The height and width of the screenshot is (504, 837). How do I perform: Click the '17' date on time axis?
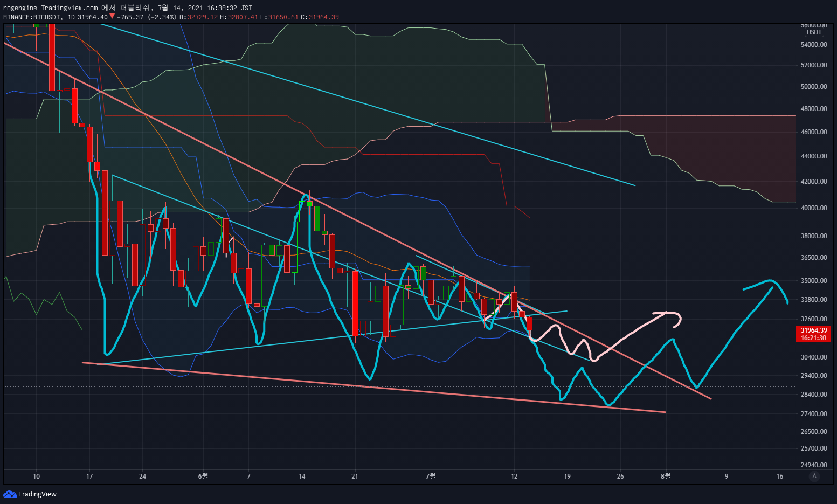click(89, 477)
